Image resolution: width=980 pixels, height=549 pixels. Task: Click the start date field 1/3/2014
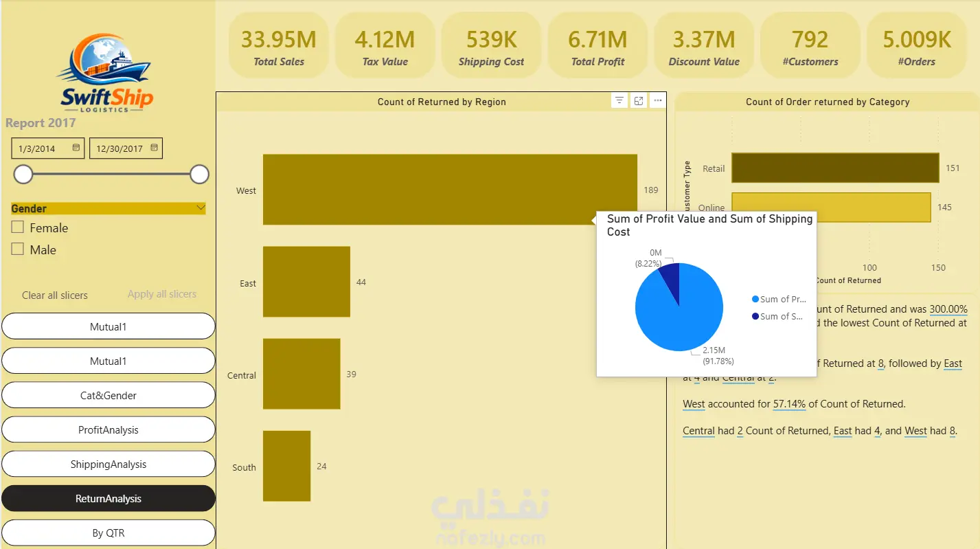47,148
